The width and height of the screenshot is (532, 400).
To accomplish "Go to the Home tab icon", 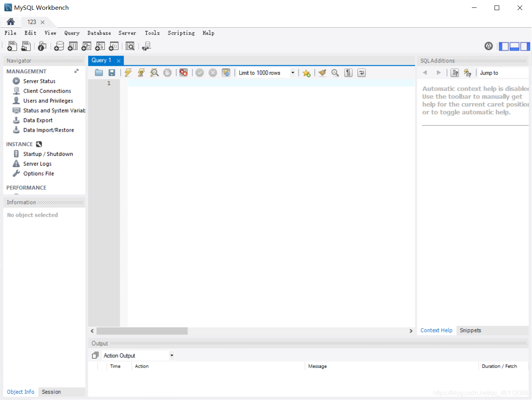I will click(x=11, y=22).
